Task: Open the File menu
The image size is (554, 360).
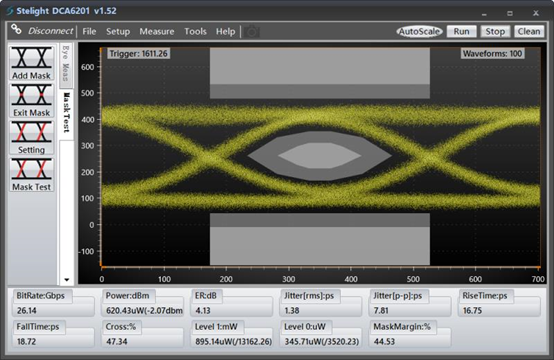Action: point(89,31)
